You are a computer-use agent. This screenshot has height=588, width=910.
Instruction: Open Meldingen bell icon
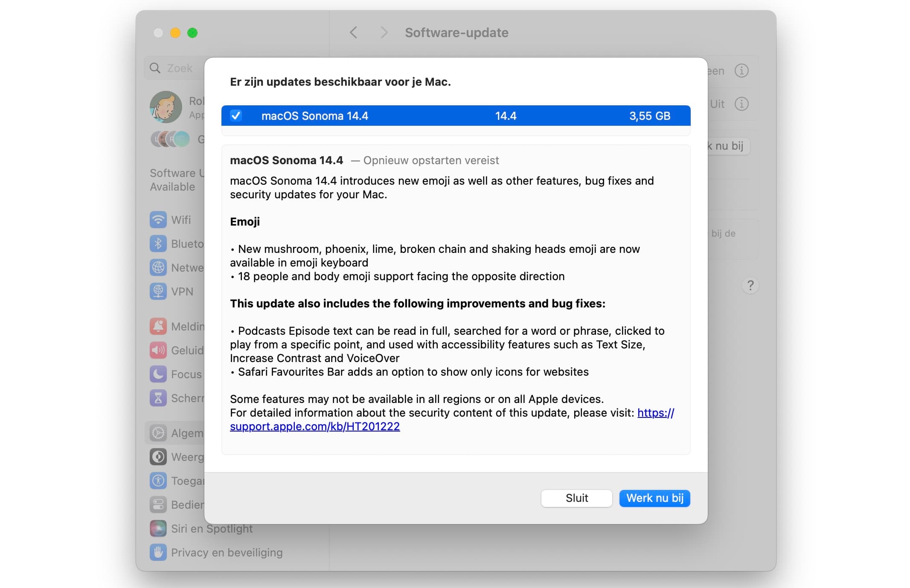click(x=158, y=327)
